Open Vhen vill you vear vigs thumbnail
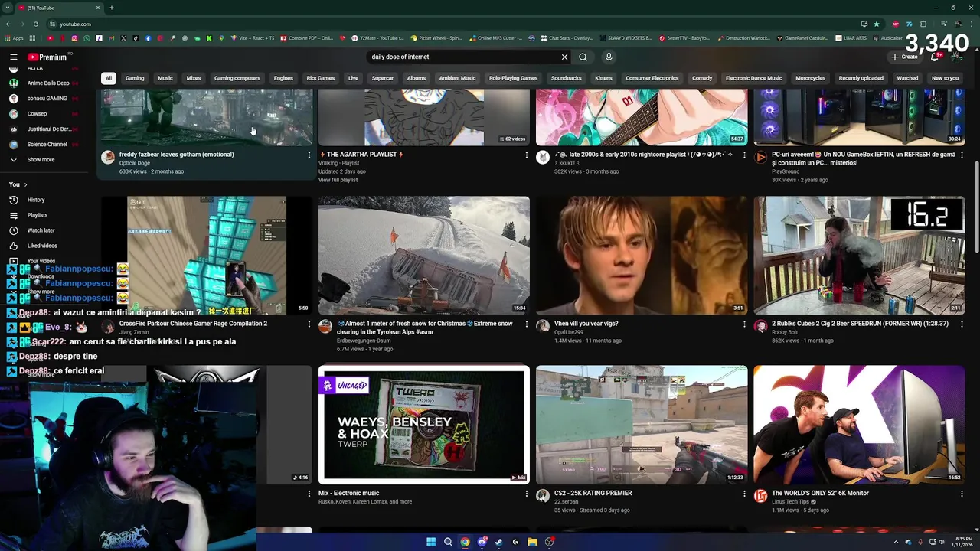Viewport: 980px width, 551px height. [642, 256]
